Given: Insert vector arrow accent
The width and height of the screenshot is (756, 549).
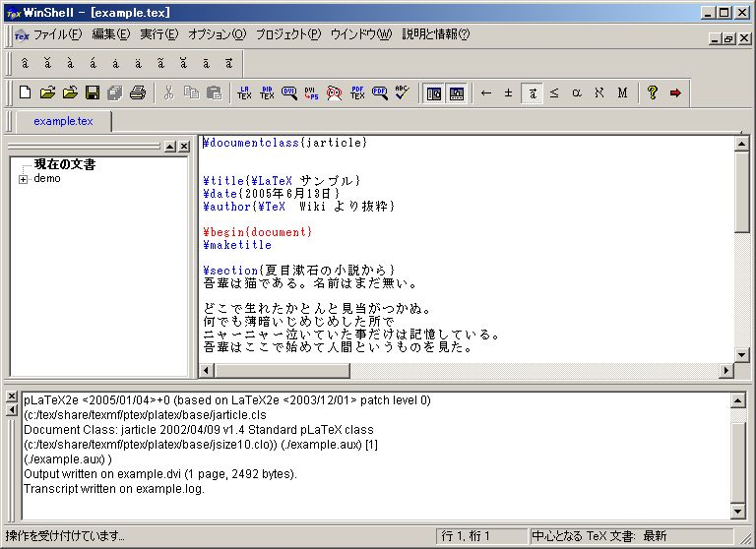Looking at the screenshot, I should pyautogui.click(x=229, y=63).
